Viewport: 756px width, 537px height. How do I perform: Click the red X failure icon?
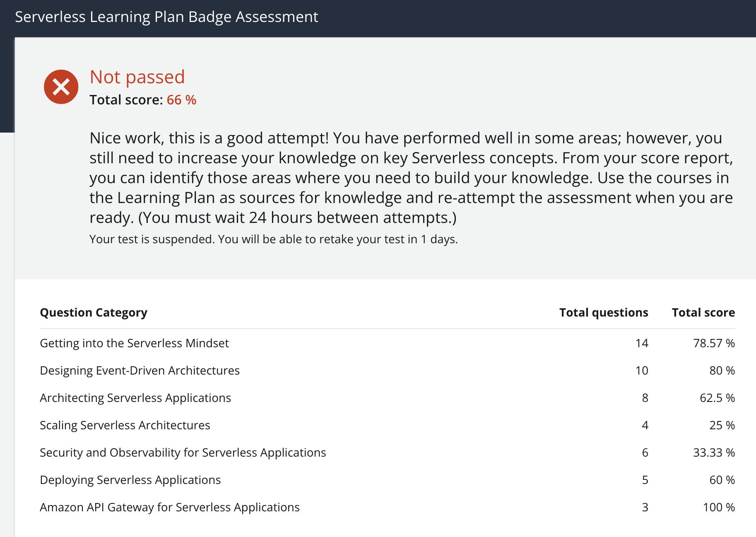click(61, 87)
